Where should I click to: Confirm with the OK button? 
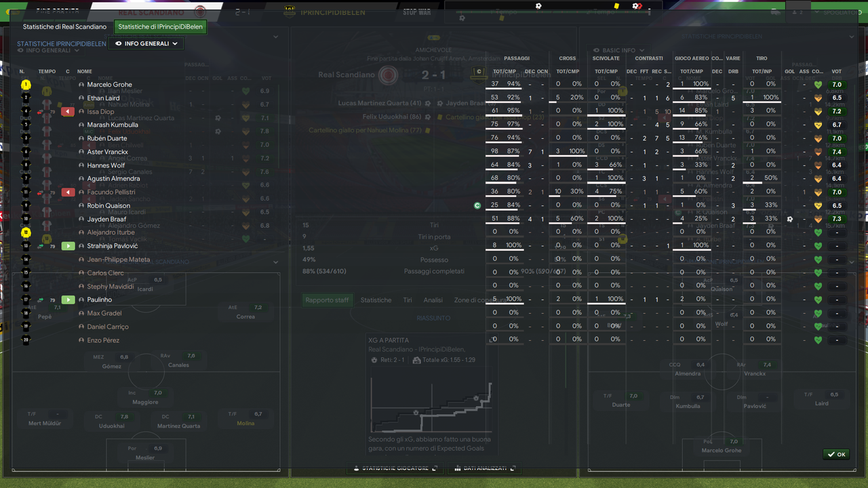(x=836, y=454)
